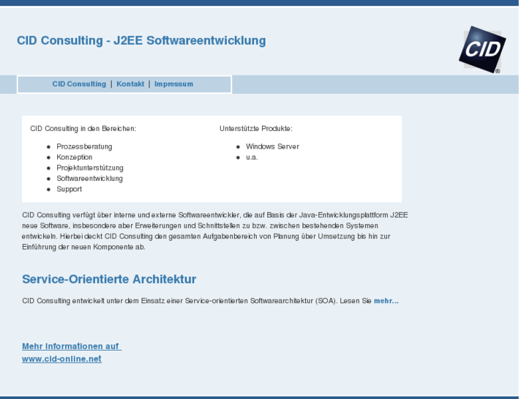Screen dimensions: 532x399
Task: Click the page title 'CID Consulting - J2EE Softwareentwicklung'
Action: click(x=141, y=40)
